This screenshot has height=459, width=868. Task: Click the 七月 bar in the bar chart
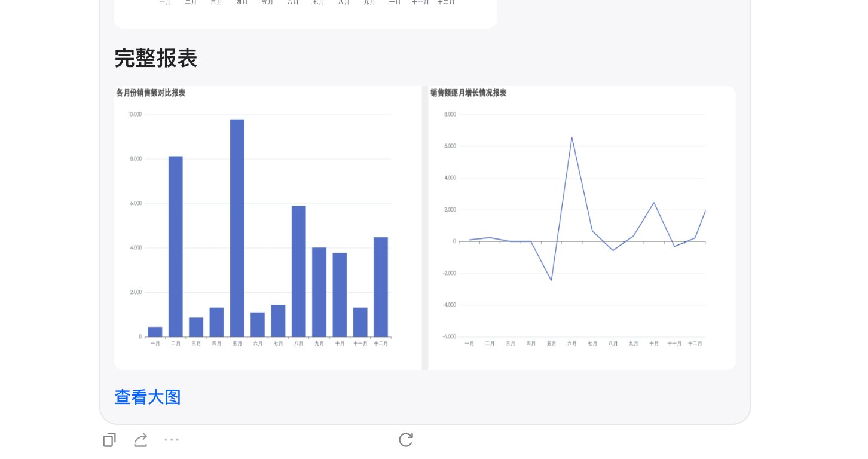click(x=278, y=321)
